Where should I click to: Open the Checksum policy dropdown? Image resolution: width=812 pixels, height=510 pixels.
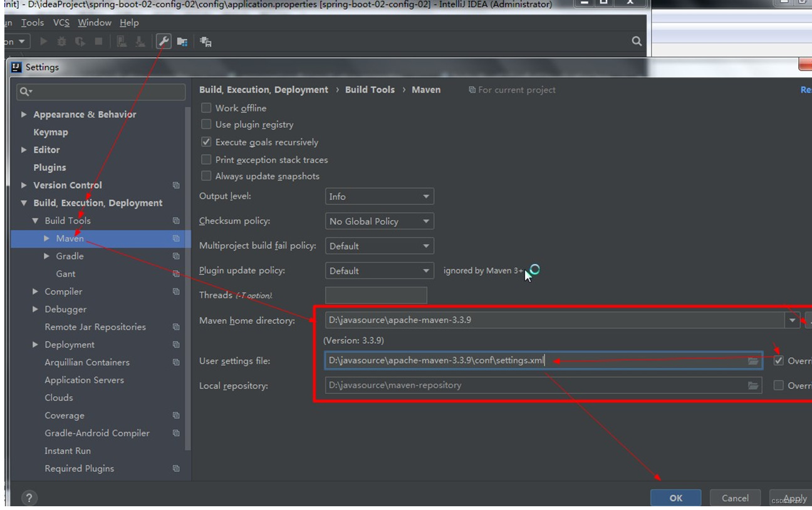point(379,221)
